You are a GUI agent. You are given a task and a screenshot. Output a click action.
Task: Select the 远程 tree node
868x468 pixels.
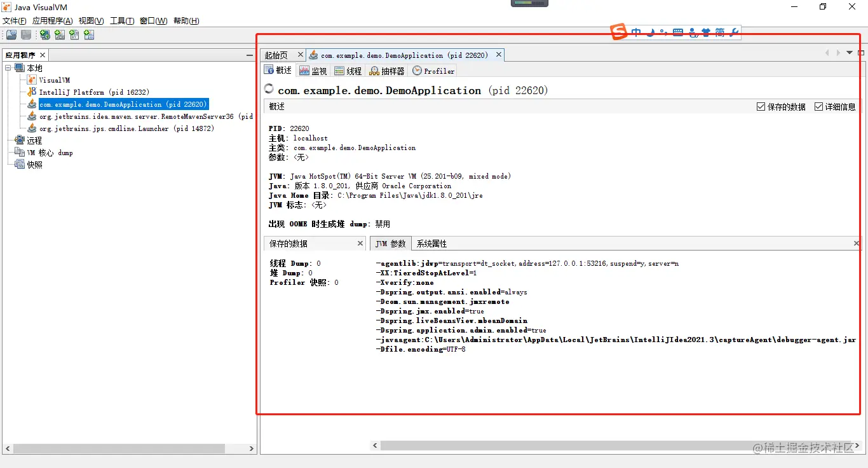pos(29,141)
